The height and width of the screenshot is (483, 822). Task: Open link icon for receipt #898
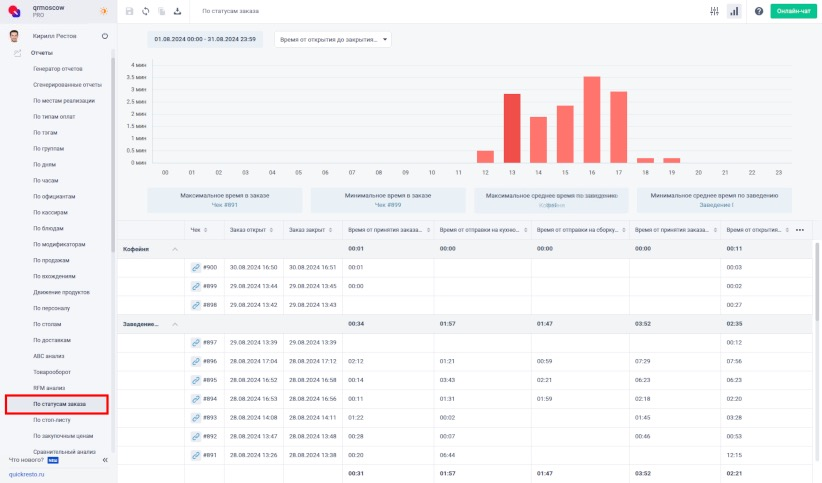196,305
